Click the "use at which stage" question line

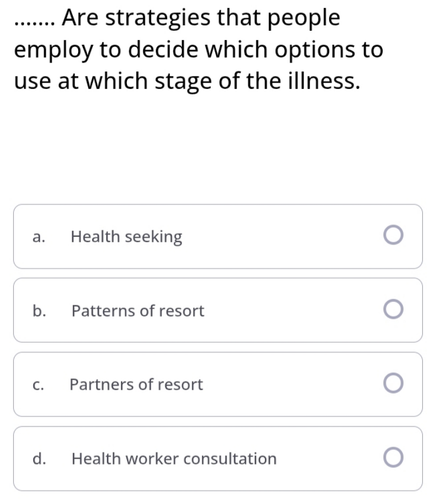[x=187, y=82]
